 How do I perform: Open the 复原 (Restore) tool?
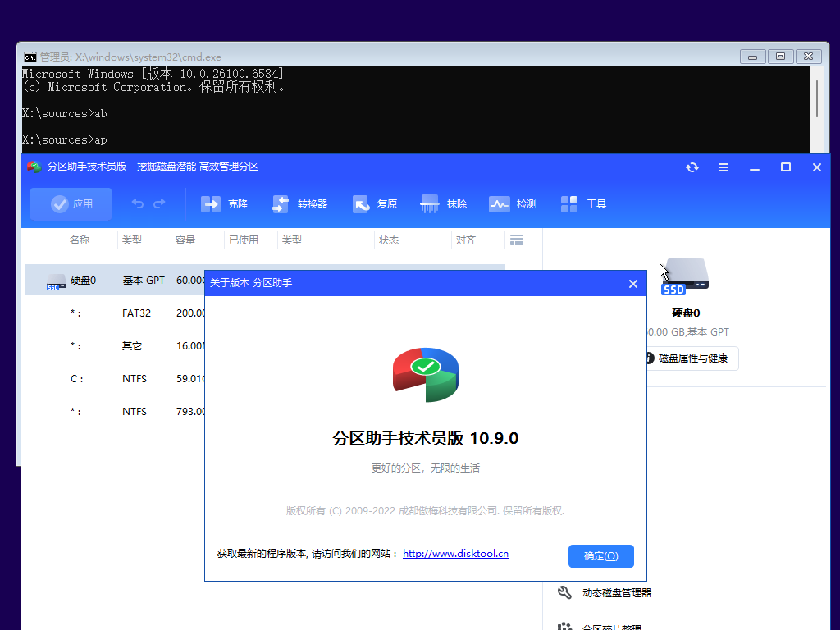pos(374,204)
